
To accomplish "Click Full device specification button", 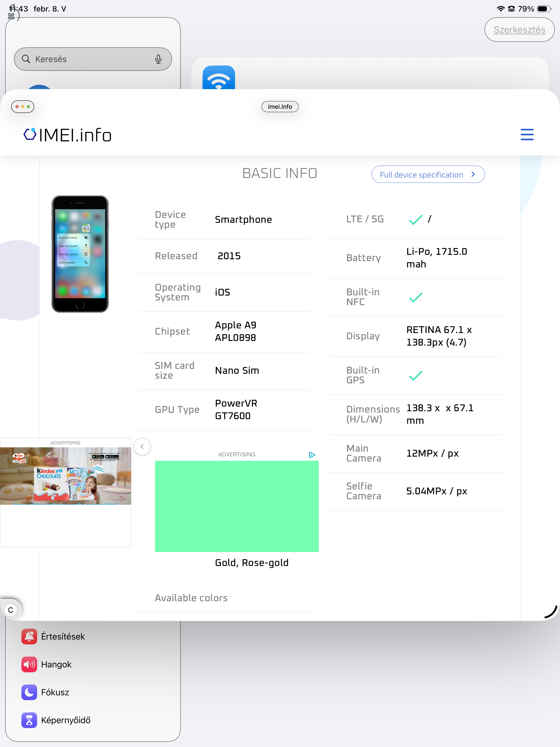I will 421,175.
